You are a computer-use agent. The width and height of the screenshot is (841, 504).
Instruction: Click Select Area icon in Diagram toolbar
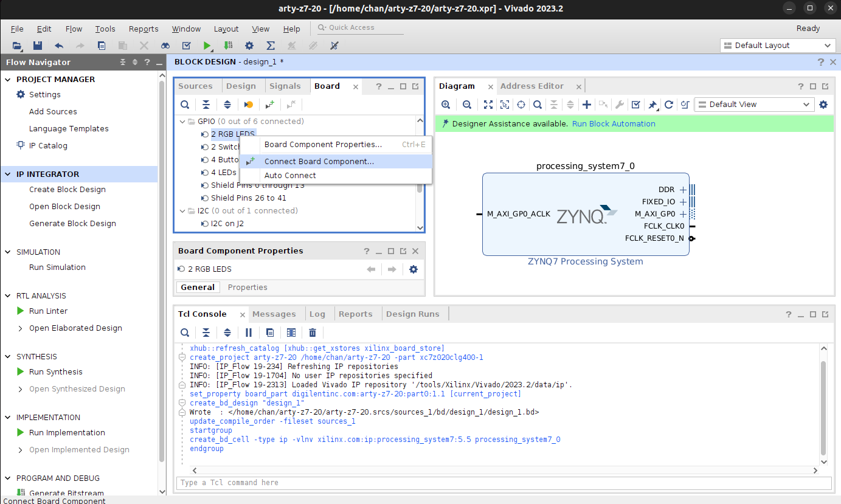505,105
